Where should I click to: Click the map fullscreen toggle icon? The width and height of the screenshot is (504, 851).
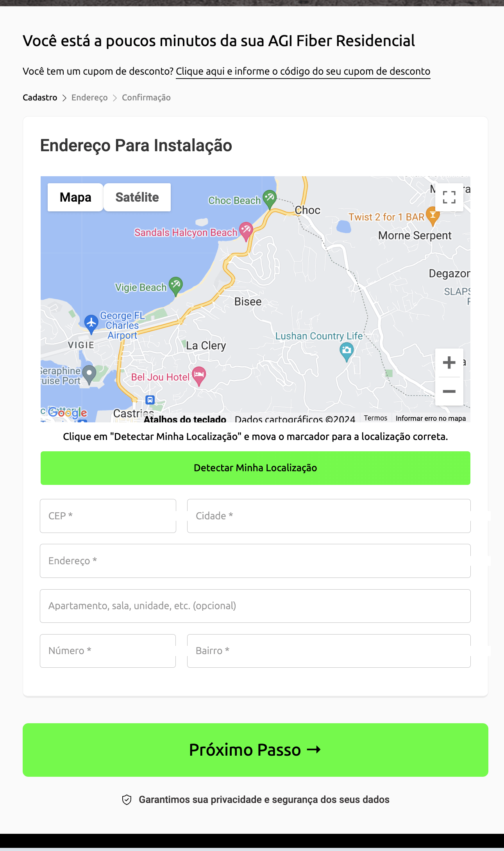[x=449, y=197]
